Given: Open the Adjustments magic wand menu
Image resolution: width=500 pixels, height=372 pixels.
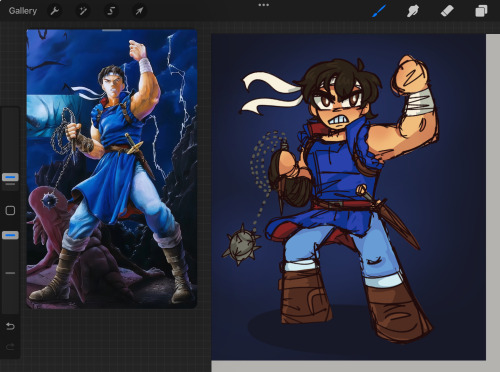Looking at the screenshot, I should 83,11.
